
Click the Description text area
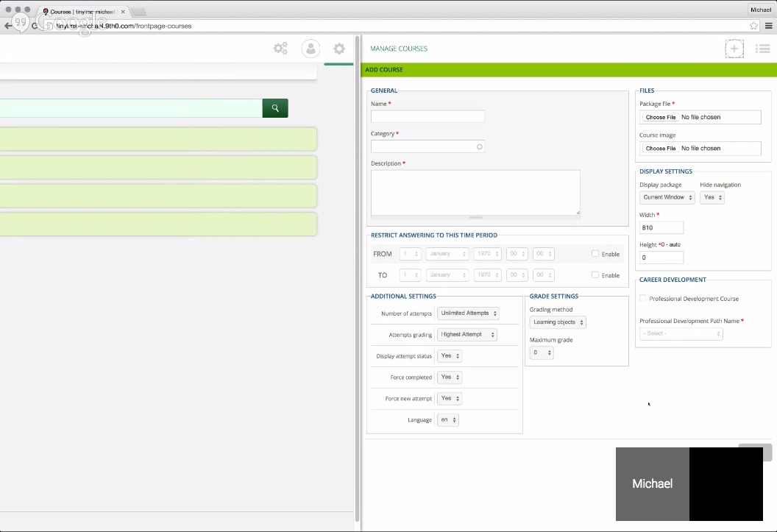coord(475,192)
